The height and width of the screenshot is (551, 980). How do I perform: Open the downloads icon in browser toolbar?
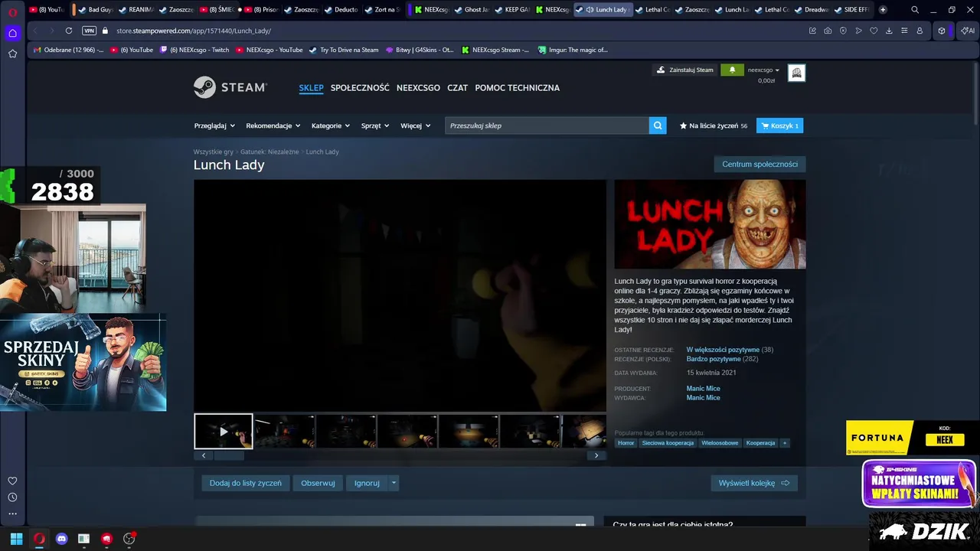[x=889, y=31]
